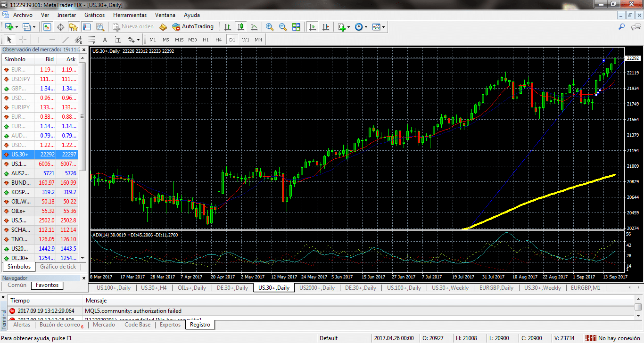Viewport: 644px width, 343px height.
Task: Toggle the AutoTrading button
Action: click(193, 27)
